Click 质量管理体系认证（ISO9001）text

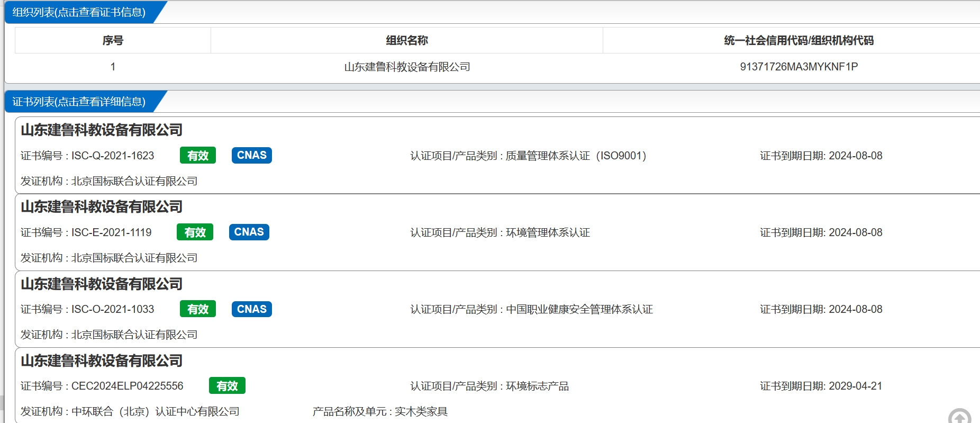coord(576,156)
